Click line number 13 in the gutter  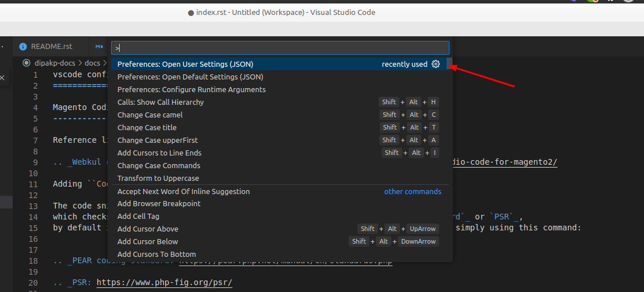33,206
